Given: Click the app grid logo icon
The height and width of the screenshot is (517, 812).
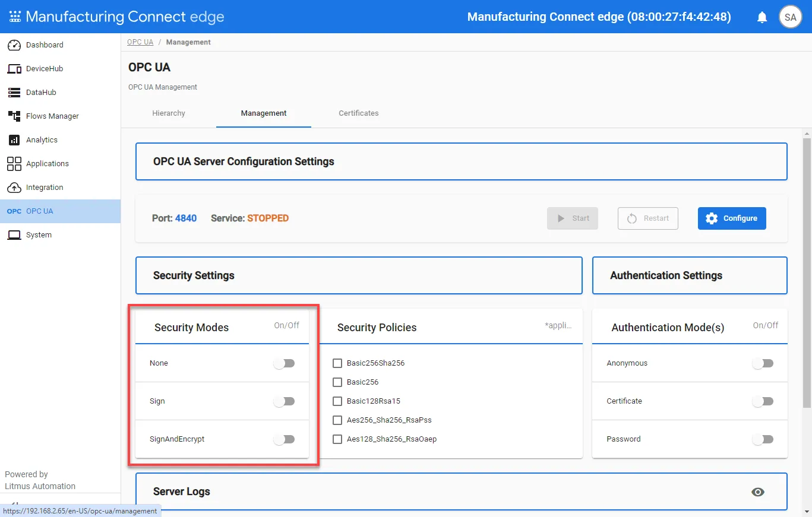Looking at the screenshot, I should (15, 17).
